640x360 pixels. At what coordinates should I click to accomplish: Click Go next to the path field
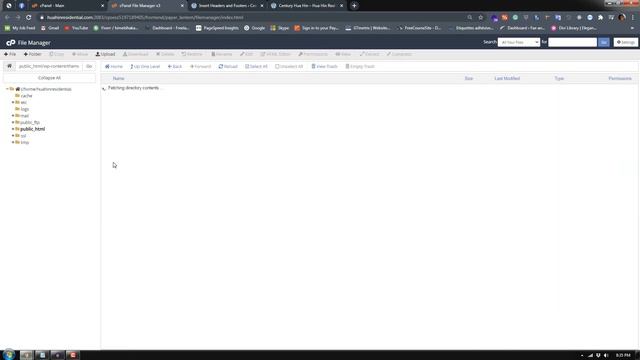click(89, 66)
